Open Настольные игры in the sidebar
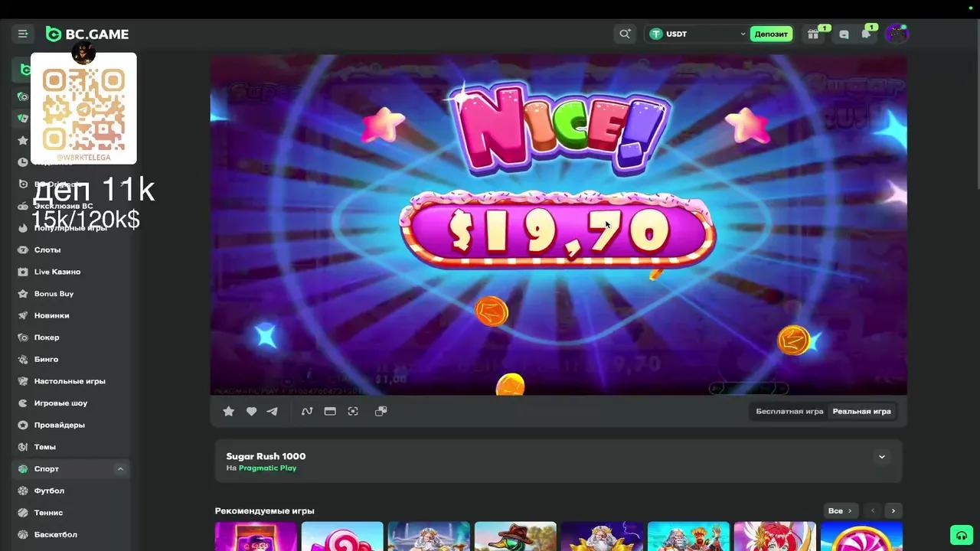The image size is (980, 551). point(71,381)
